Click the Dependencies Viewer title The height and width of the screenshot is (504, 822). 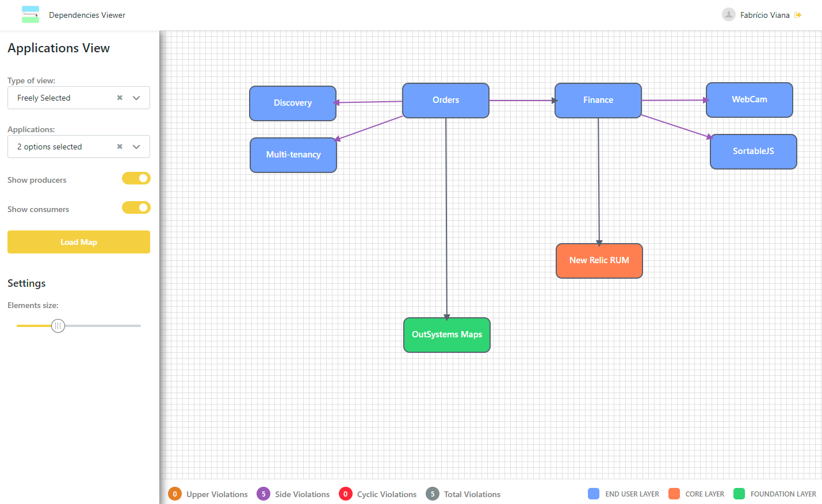click(x=87, y=15)
